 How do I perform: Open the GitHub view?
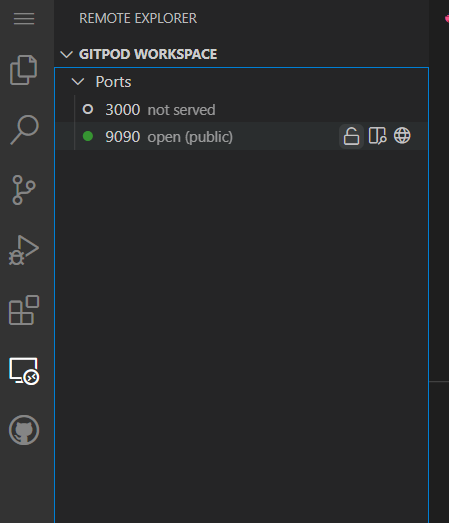[x=24, y=430]
